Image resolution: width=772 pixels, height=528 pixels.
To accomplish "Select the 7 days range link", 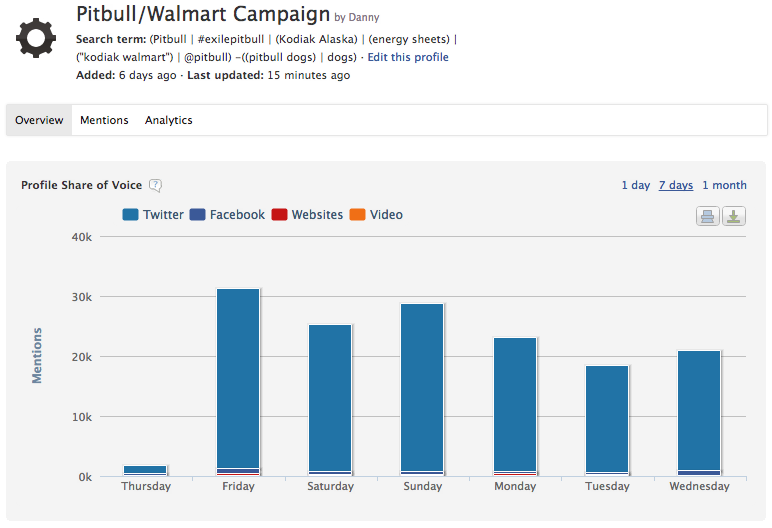I will pyautogui.click(x=675, y=185).
